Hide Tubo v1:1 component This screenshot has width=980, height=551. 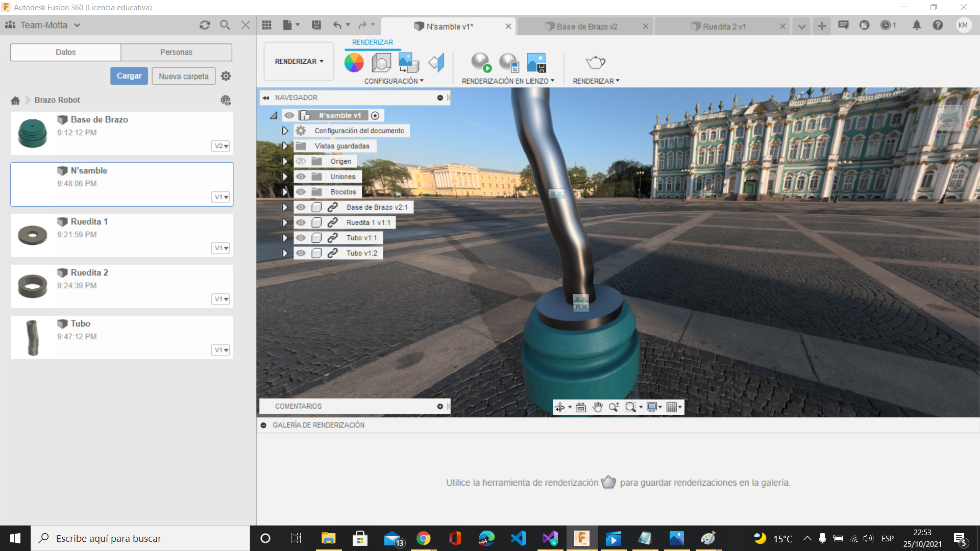tap(301, 238)
